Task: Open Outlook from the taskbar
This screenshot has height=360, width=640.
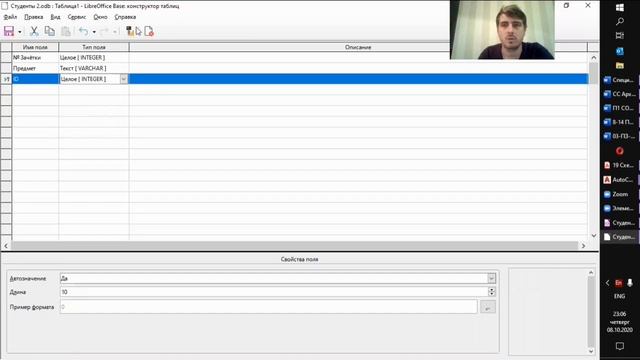Action: click(x=620, y=51)
